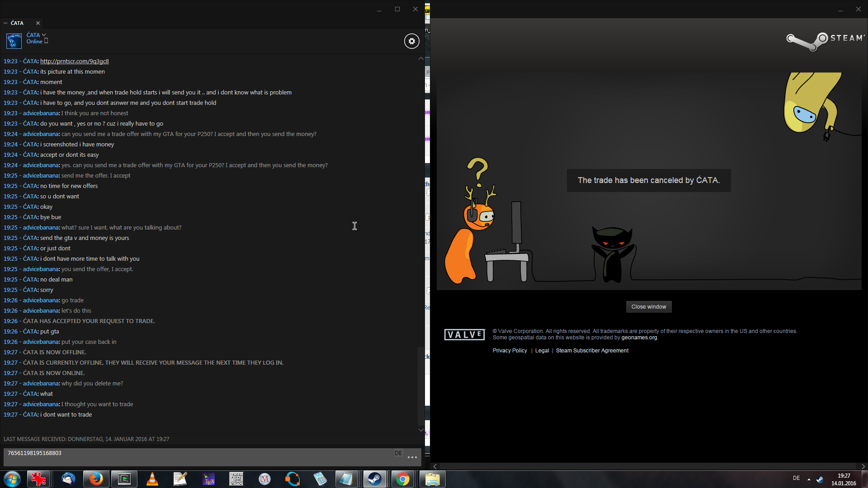The image size is (868, 488).
Task: Open the Privacy Policy link
Action: point(509,351)
